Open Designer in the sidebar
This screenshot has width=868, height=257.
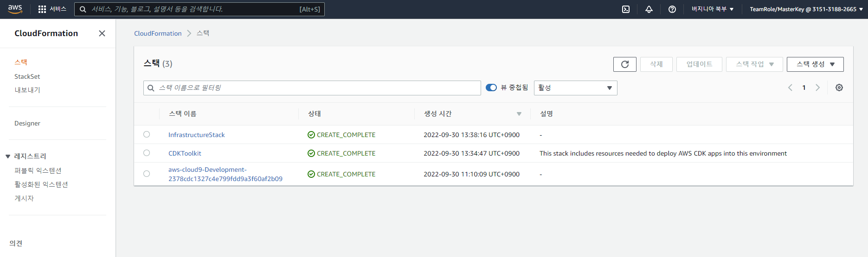27,123
